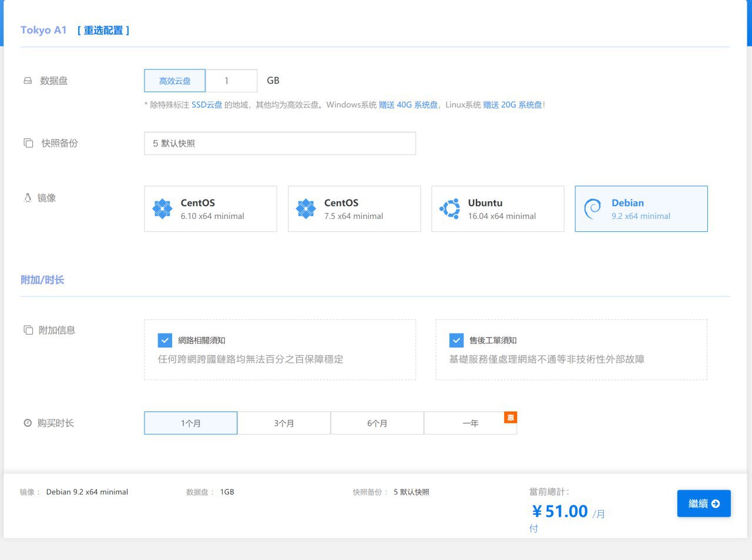752x560 pixels.
Task: Click the 购买时长 clock icon
Action: 28,423
